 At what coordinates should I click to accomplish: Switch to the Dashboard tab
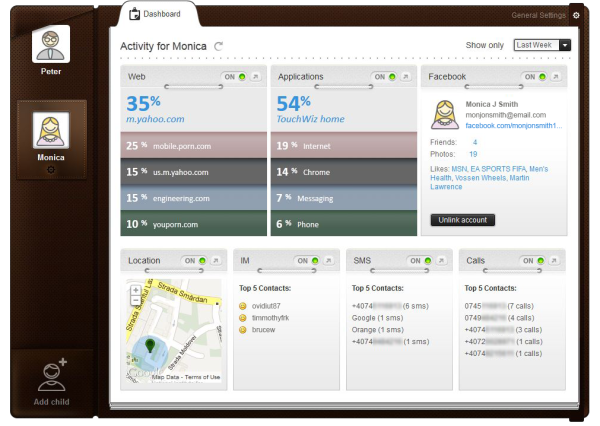157,15
